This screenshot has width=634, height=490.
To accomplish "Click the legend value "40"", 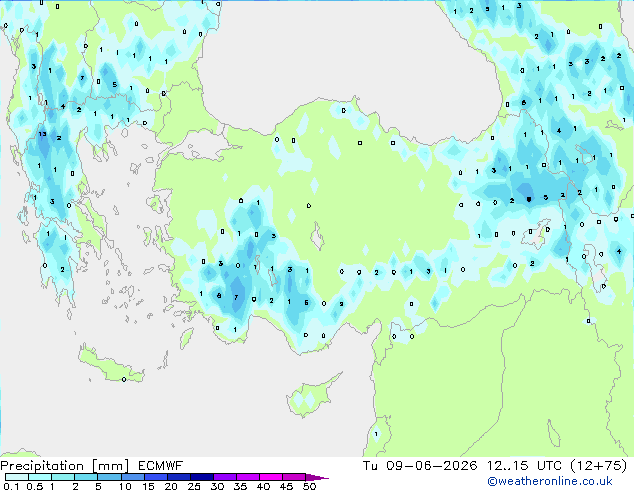I will pos(263,486).
